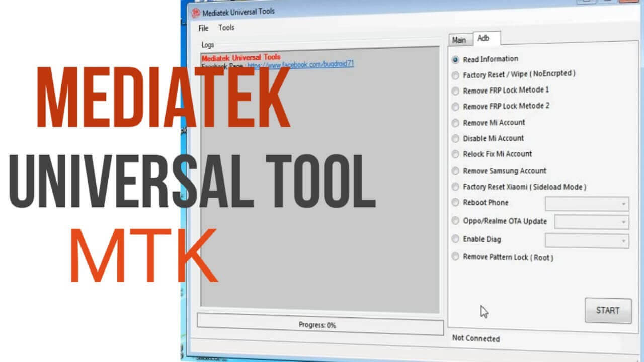The width and height of the screenshot is (644, 362).
Task: Click the red Mediatek Universal Tools log heading
Action: tap(241, 57)
